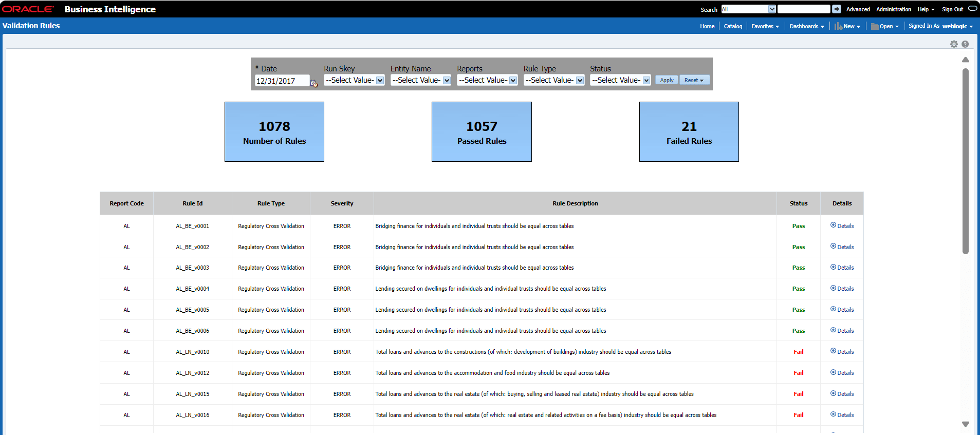Viewport: 980px width, 435px height.
Task: Click the Rule Id column header
Action: tap(193, 203)
